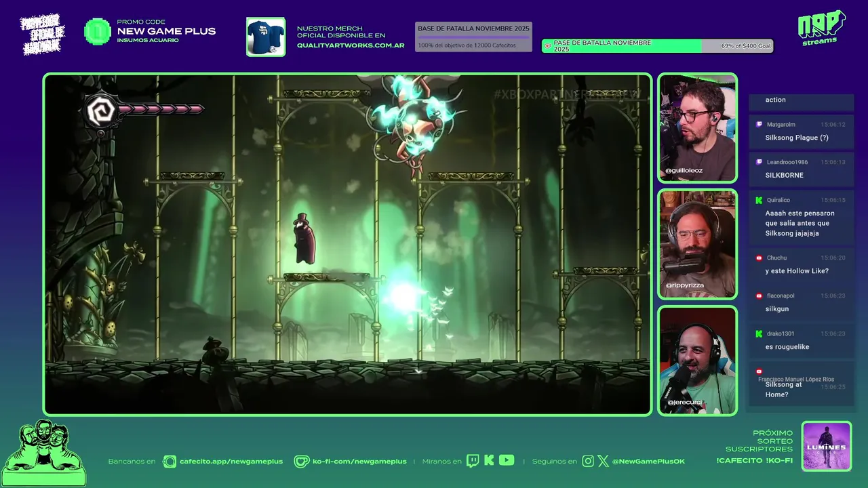Click the spiral soul emblem in game HUD

[101, 112]
